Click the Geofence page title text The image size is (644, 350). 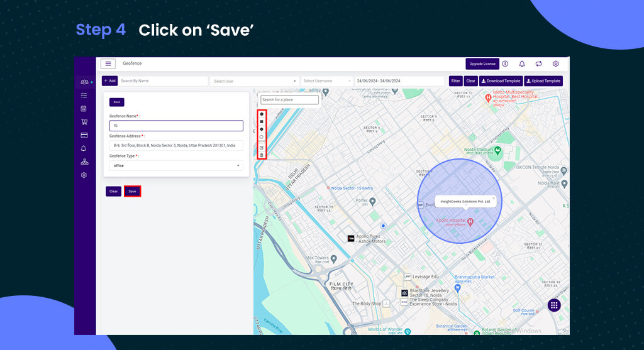132,63
